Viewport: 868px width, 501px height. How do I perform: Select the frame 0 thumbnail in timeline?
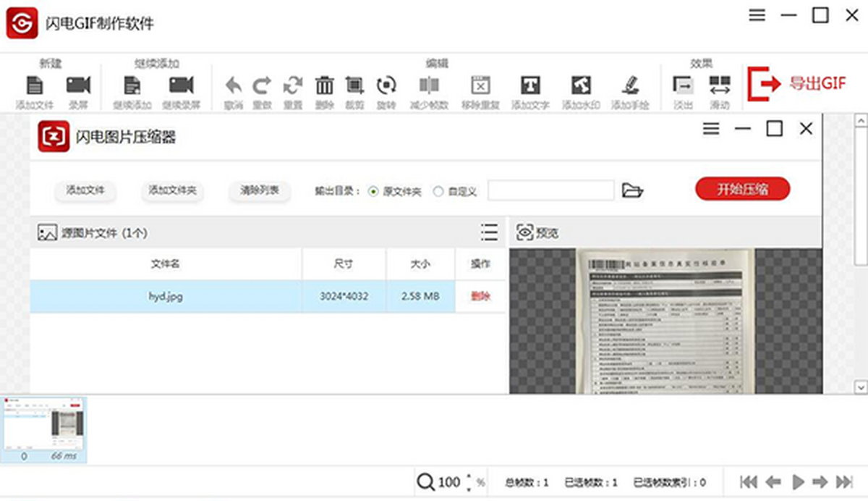click(x=44, y=429)
